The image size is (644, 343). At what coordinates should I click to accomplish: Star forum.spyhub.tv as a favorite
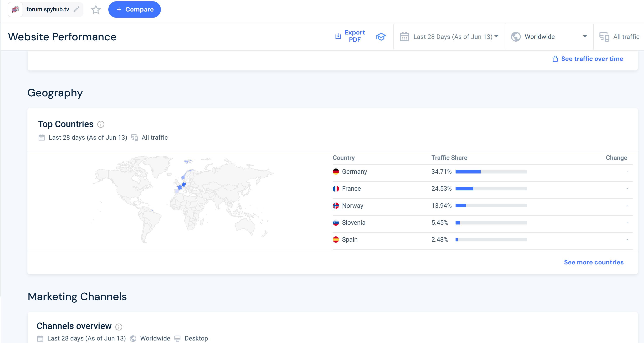(x=96, y=10)
